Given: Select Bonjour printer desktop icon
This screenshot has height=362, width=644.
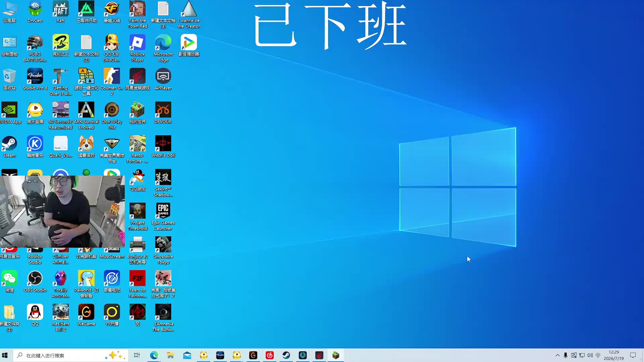Looking at the screenshot, I should [x=138, y=251].
